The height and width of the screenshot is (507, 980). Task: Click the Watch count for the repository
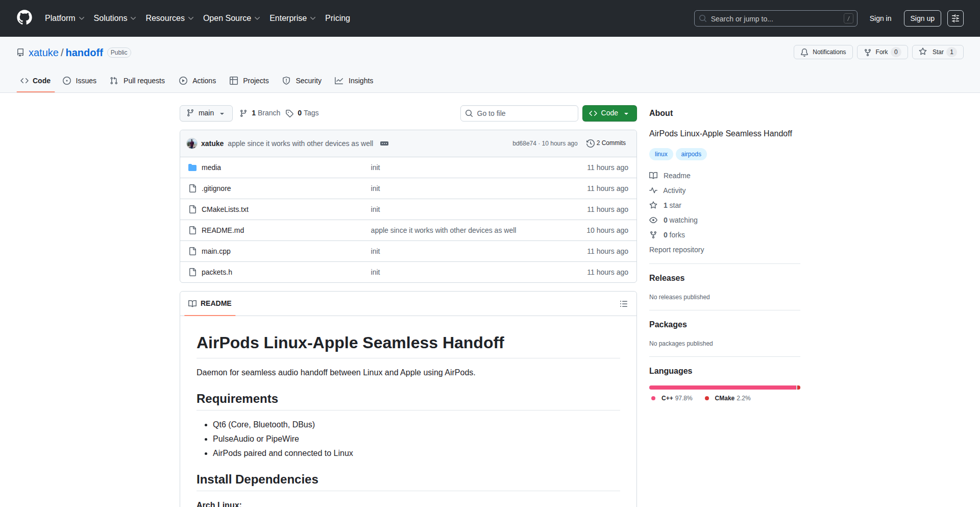coord(680,220)
